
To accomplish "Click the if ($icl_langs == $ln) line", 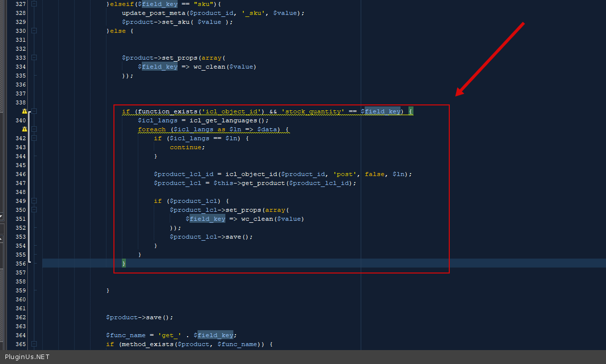I will [x=201, y=138].
